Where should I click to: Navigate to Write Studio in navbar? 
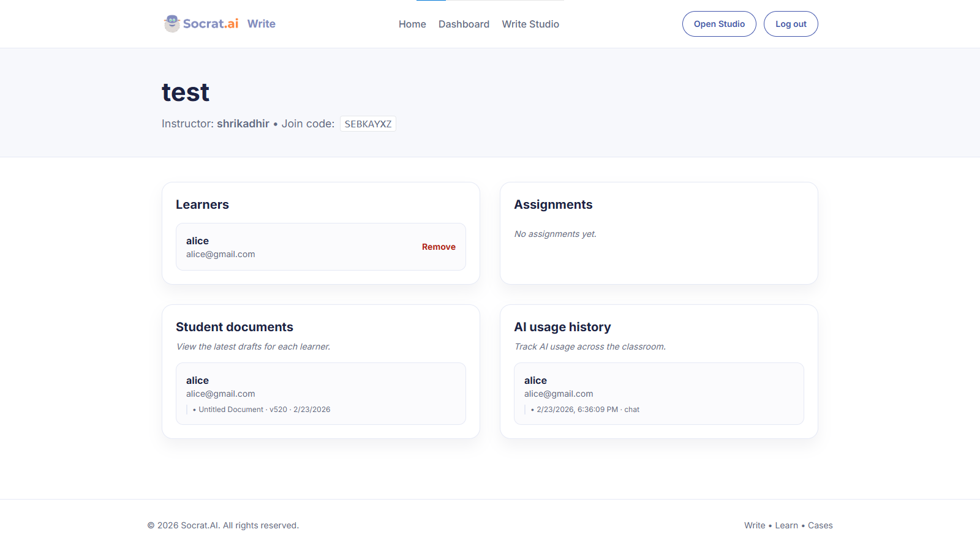(x=530, y=24)
